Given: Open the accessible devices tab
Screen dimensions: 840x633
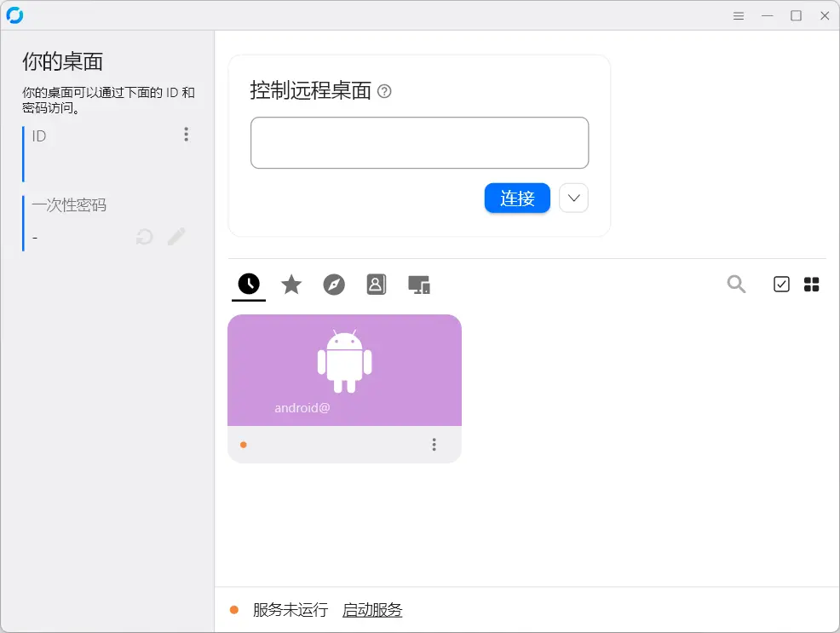Looking at the screenshot, I should click(x=419, y=285).
